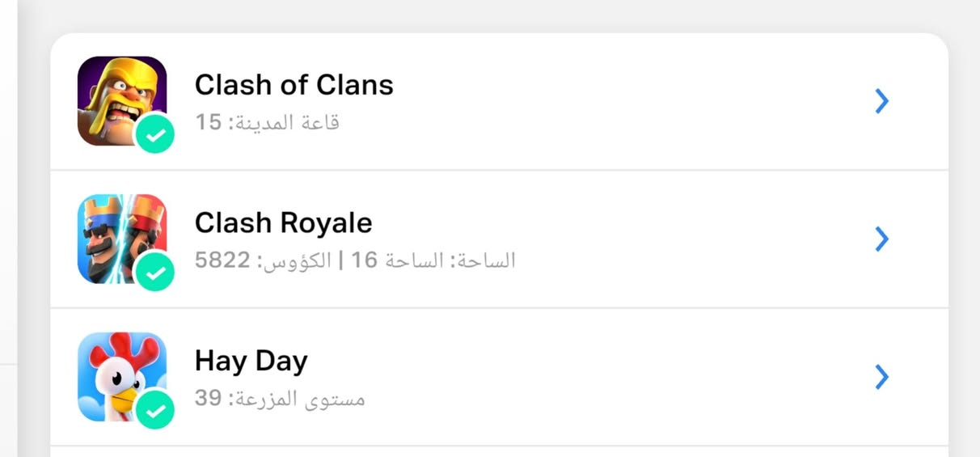Click the green checkmark badge on Clash Royale

[155, 273]
